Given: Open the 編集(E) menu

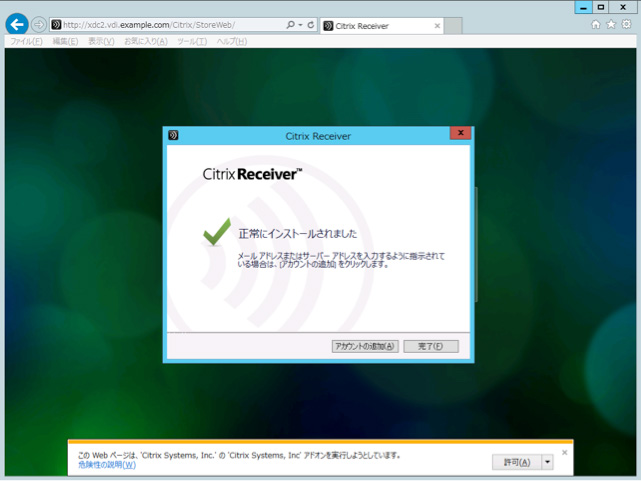Looking at the screenshot, I should [65, 41].
